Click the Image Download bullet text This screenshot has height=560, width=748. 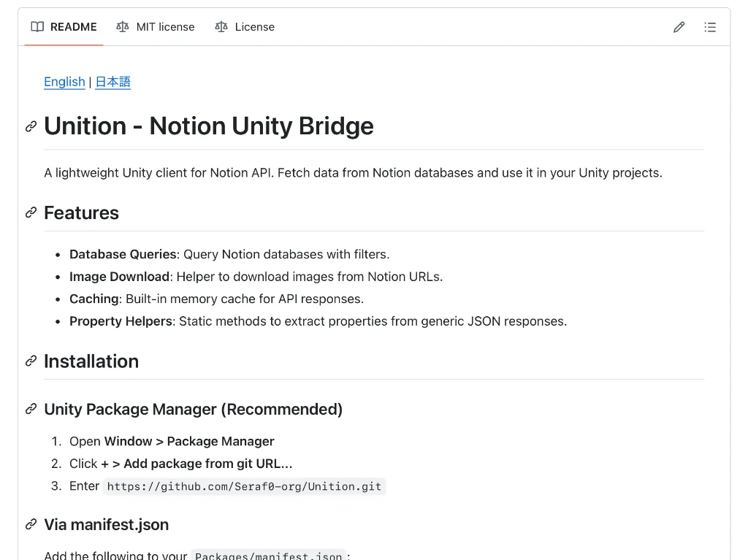pos(256,277)
